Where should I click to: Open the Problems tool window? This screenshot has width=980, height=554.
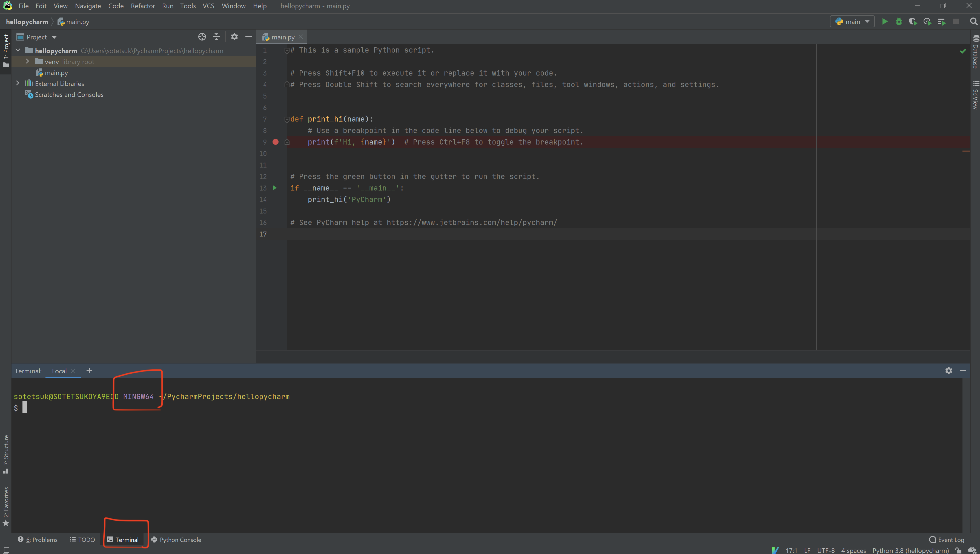38,539
